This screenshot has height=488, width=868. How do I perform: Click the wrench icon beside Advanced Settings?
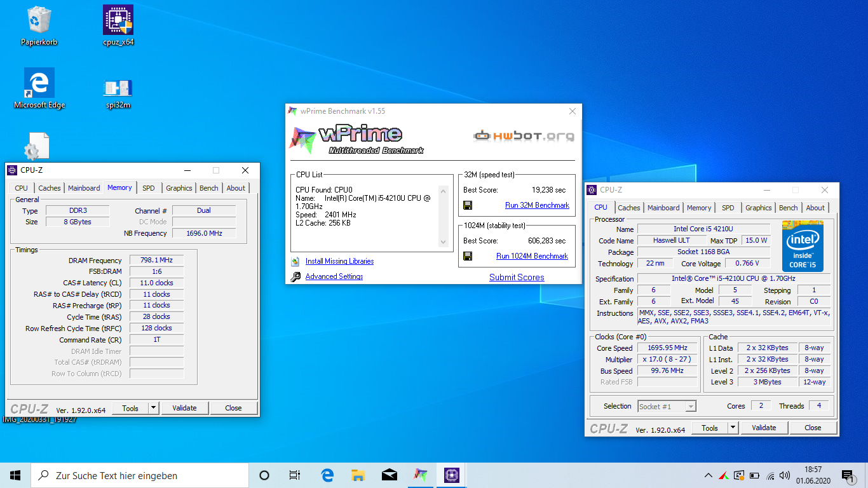295,276
